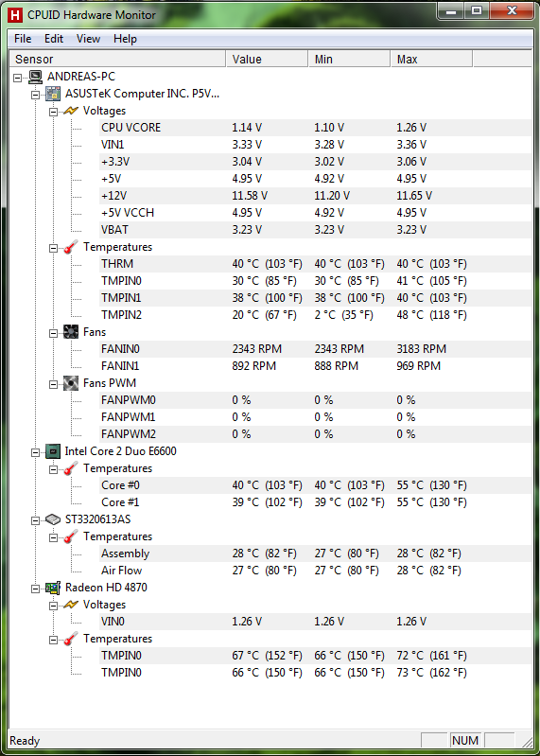Image resolution: width=540 pixels, height=756 pixels.
Task: Click the Max column header
Action: click(x=431, y=60)
